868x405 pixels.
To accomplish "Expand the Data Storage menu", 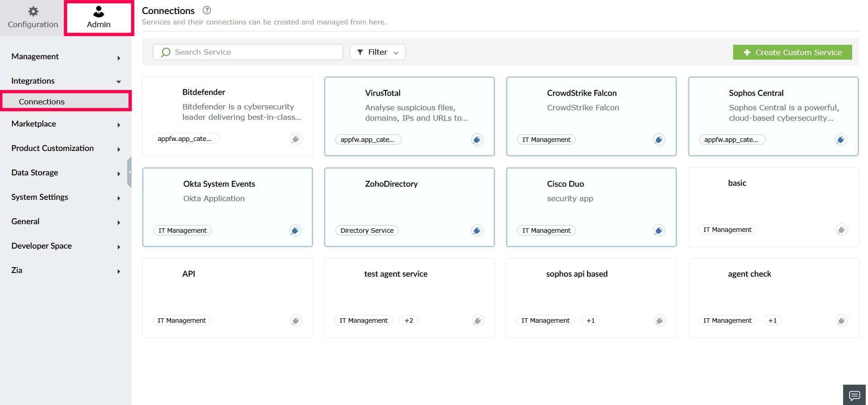I will click(x=66, y=173).
